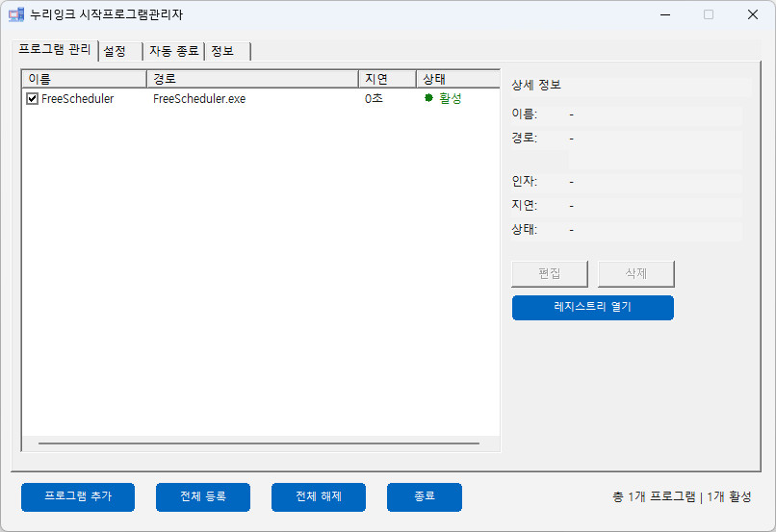Uncheck the FreeScheduler checkbox

pos(33,98)
